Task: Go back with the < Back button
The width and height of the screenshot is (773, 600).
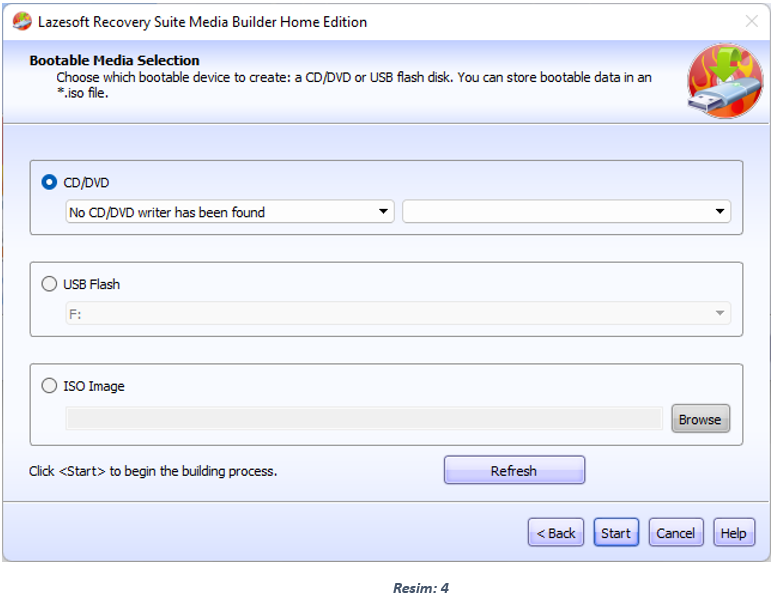Action: click(556, 533)
